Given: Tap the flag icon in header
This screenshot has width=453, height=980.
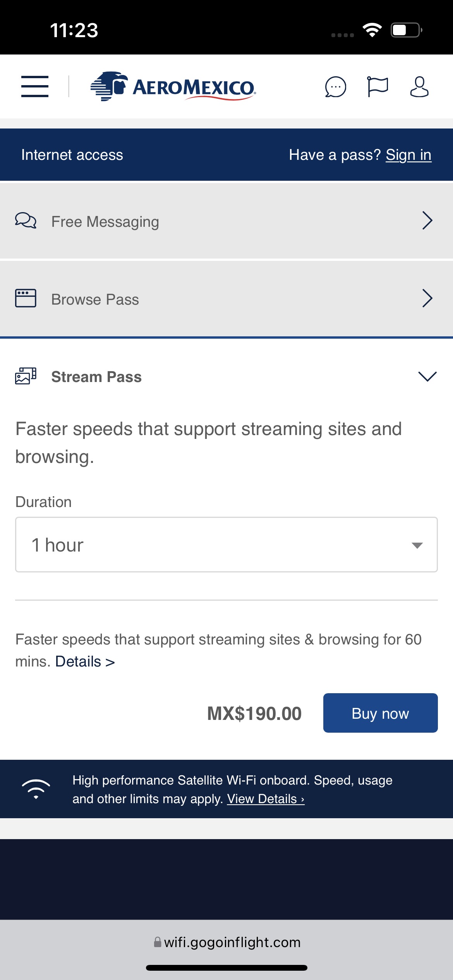Looking at the screenshot, I should click(377, 86).
